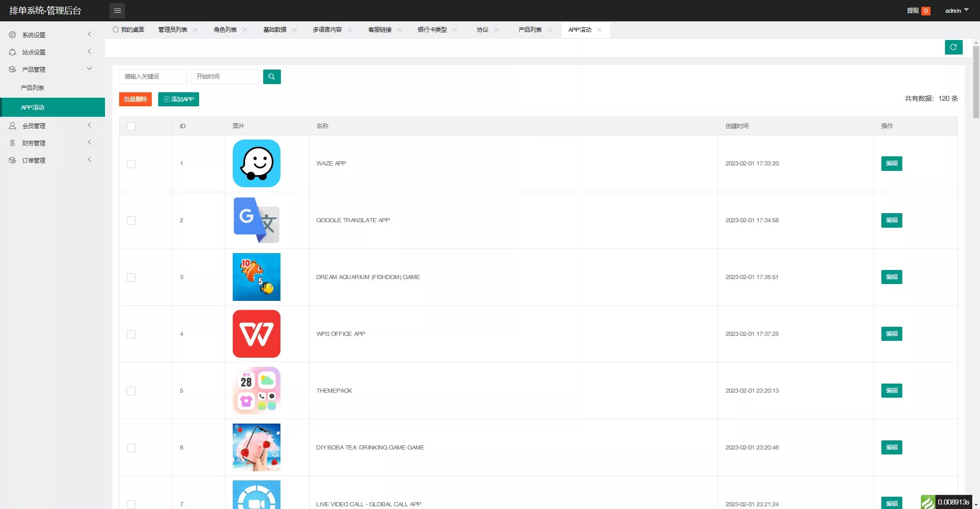Close the 产品列表 tab
This screenshot has height=509, width=980.
pyautogui.click(x=550, y=30)
